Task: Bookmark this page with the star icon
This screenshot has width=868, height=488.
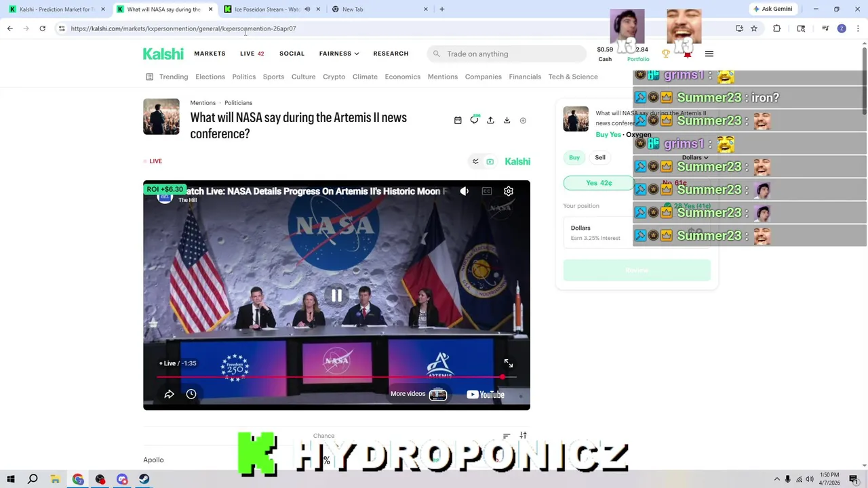Action: pos(754,28)
